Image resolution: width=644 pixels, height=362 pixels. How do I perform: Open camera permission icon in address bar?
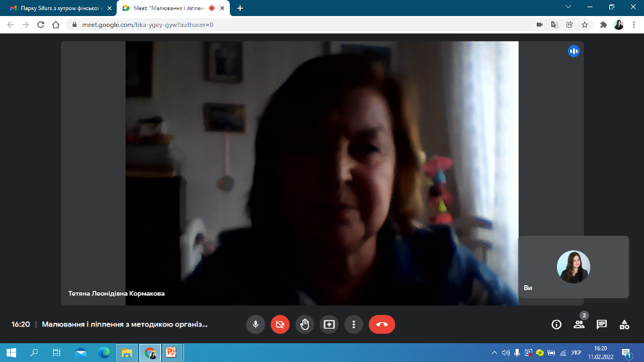(x=540, y=25)
